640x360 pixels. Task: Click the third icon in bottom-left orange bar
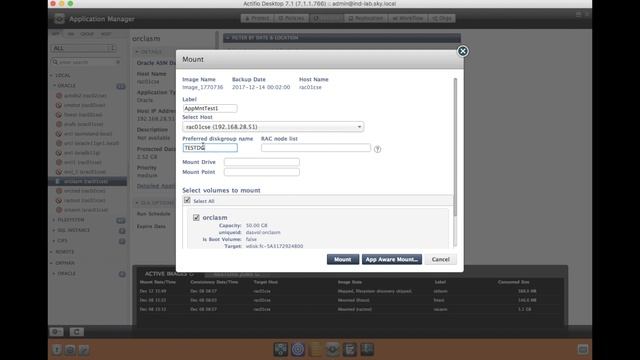click(x=84, y=350)
